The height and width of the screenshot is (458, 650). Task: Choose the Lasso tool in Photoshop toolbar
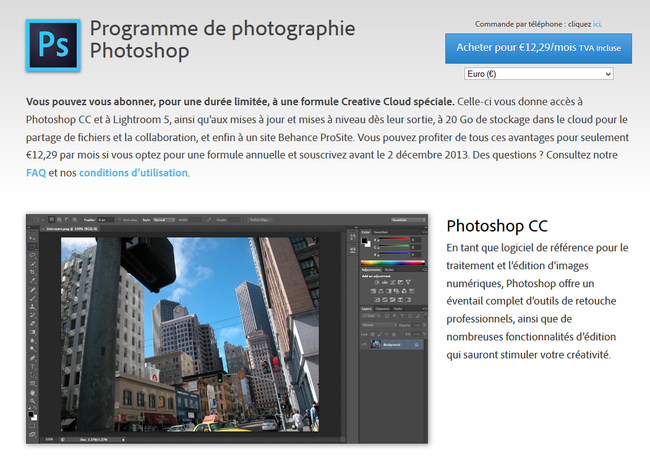(x=32, y=255)
